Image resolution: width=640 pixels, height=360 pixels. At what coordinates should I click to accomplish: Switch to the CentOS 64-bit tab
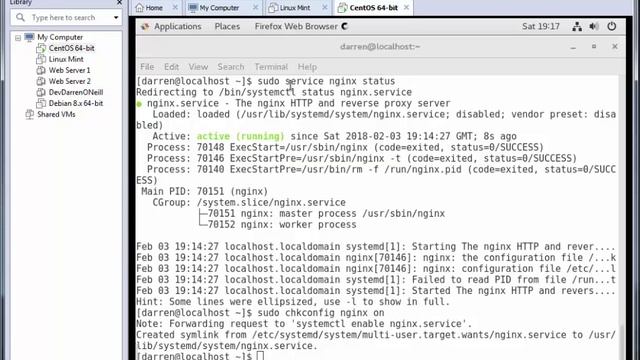pos(373,8)
